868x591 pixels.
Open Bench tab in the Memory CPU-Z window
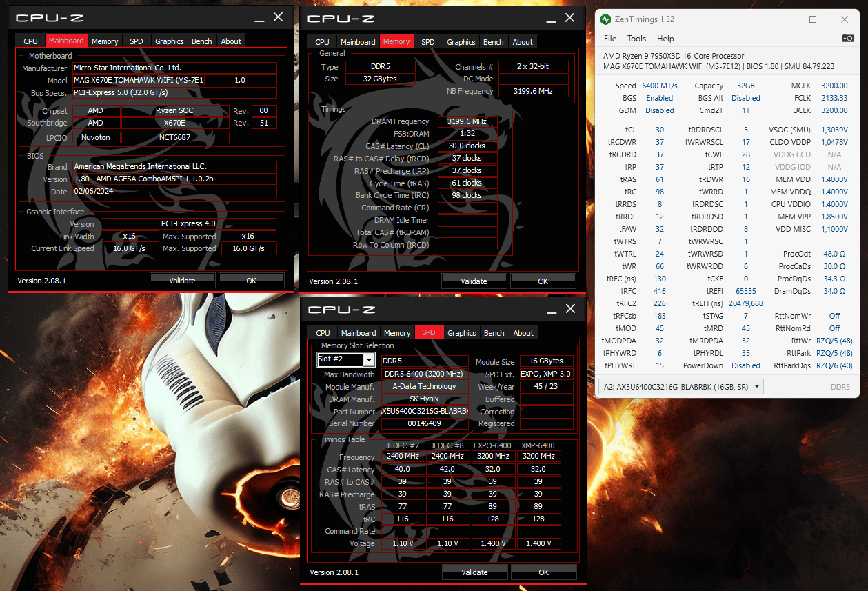tap(494, 41)
